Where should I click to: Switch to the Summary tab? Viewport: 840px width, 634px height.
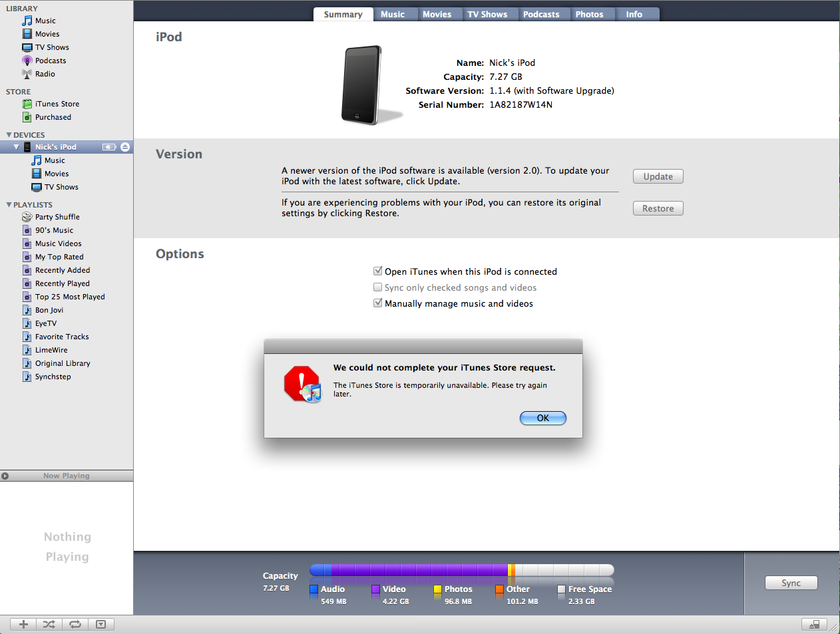[x=343, y=14]
